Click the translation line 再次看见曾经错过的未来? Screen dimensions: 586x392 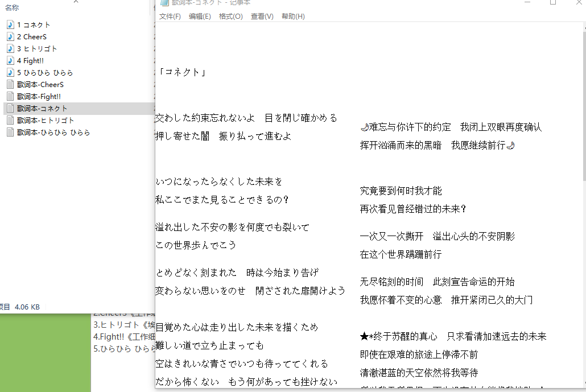[x=413, y=209]
